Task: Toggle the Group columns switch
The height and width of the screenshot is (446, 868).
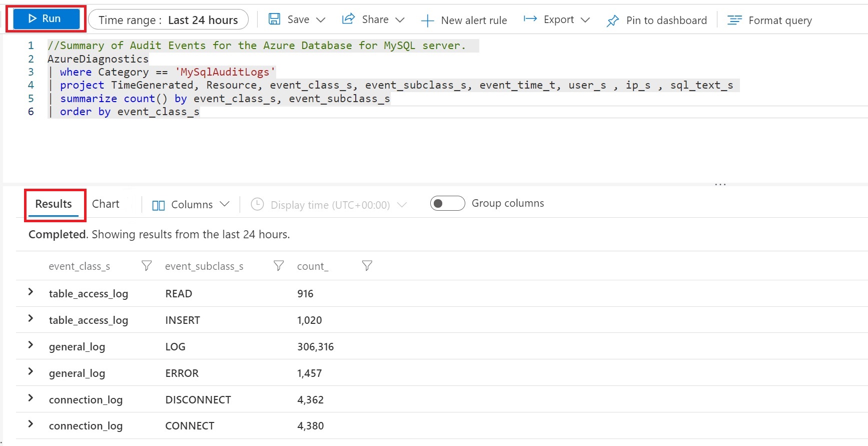Action: coord(447,203)
